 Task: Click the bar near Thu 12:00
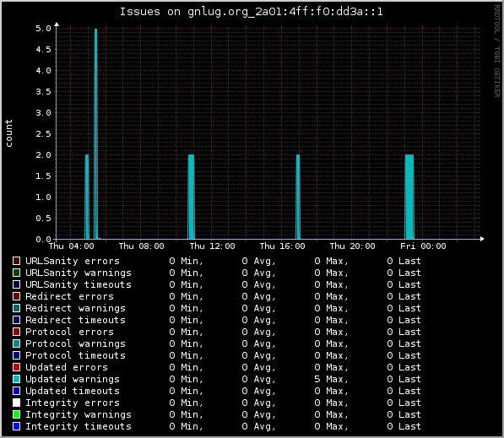(192, 197)
